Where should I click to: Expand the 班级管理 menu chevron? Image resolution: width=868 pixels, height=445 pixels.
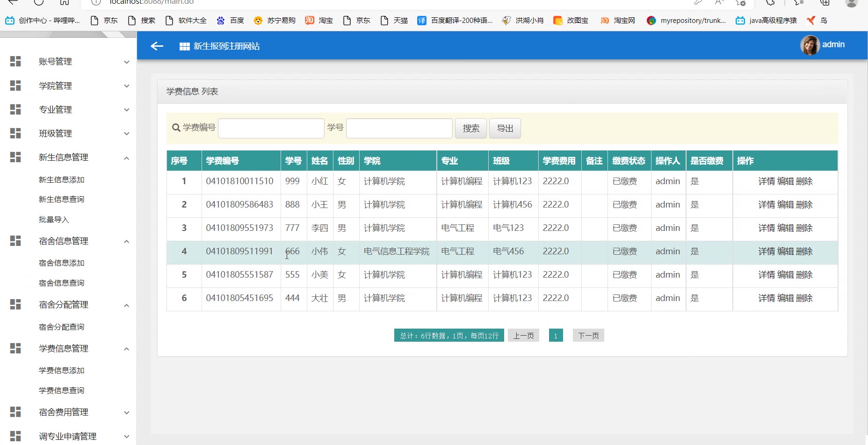tap(126, 134)
